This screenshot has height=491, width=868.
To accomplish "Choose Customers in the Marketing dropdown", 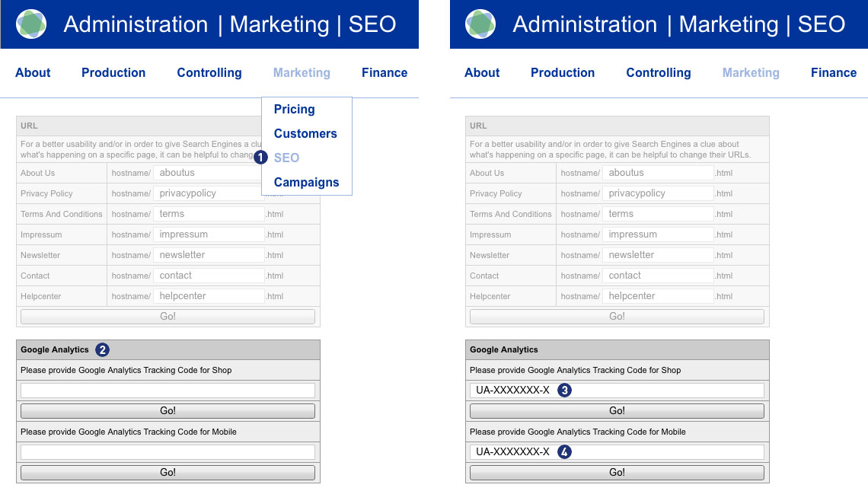I will [x=305, y=133].
